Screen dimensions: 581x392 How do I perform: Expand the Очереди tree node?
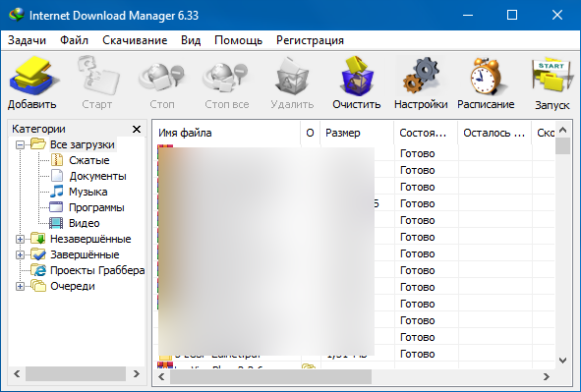click(x=20, y=287)
